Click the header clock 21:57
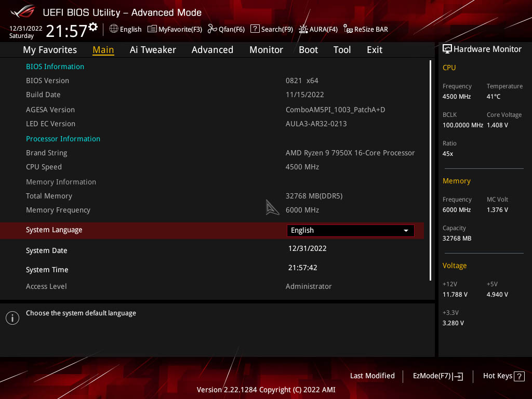The width and height of the screenshot is (532, 399). pyautogui.click(x=66, y=31)
